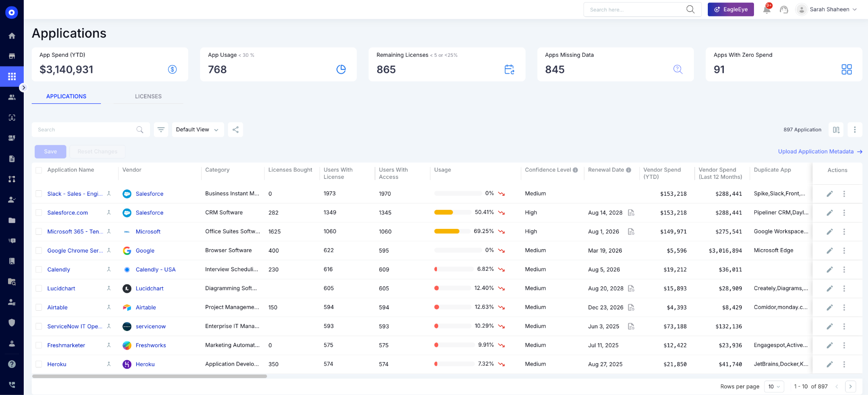Image resolution: width=868 pixels, height=395 pixels.
Task: Go to the next page of results
Action: tap(850, 387)
